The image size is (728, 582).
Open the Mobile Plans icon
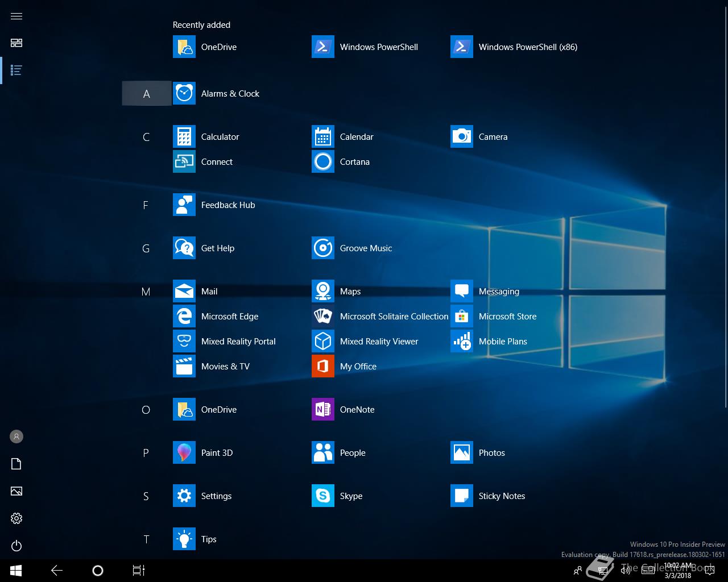click(x=462, y=341)
